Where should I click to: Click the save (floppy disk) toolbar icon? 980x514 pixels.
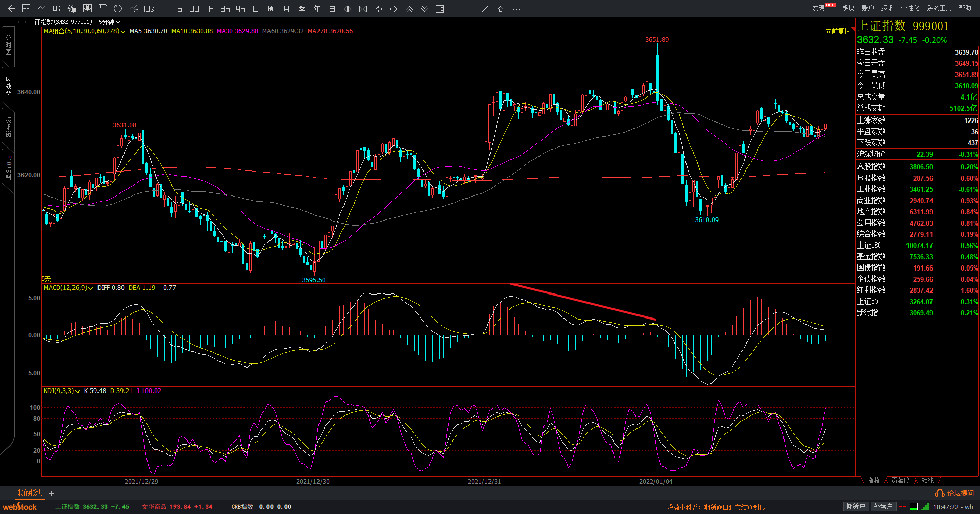tap(103, 8)
